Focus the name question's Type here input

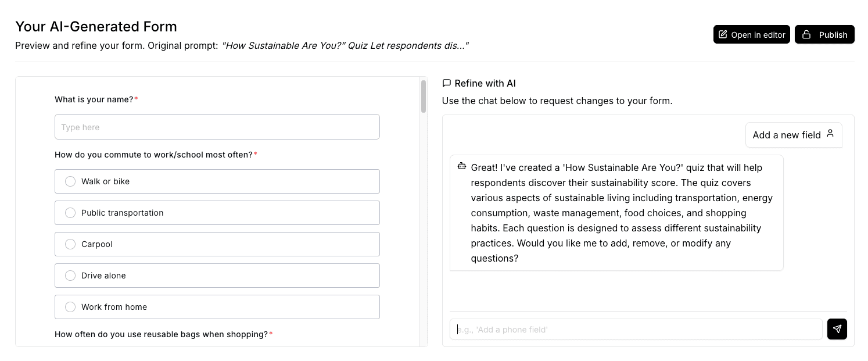pyautogui.click(x=217, y=127)
